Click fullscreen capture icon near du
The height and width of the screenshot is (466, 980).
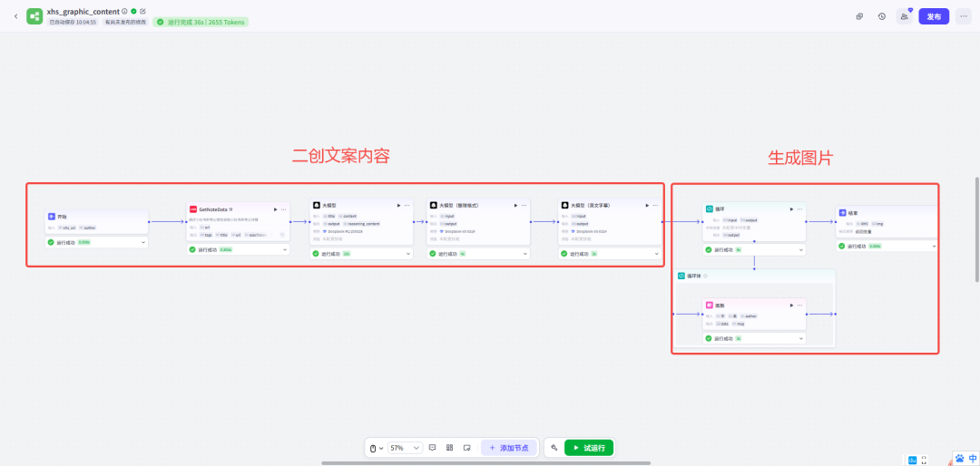pyautogui.click(x=925, y=461)
